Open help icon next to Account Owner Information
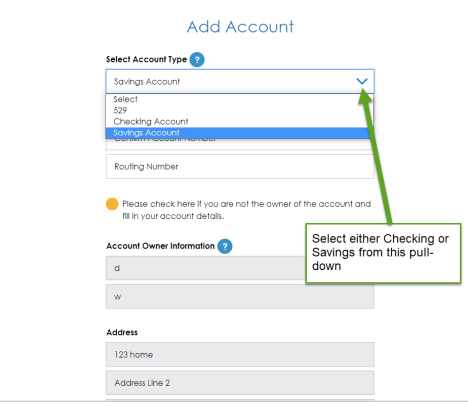Viewport: 468px width, 402px height. 225,246
